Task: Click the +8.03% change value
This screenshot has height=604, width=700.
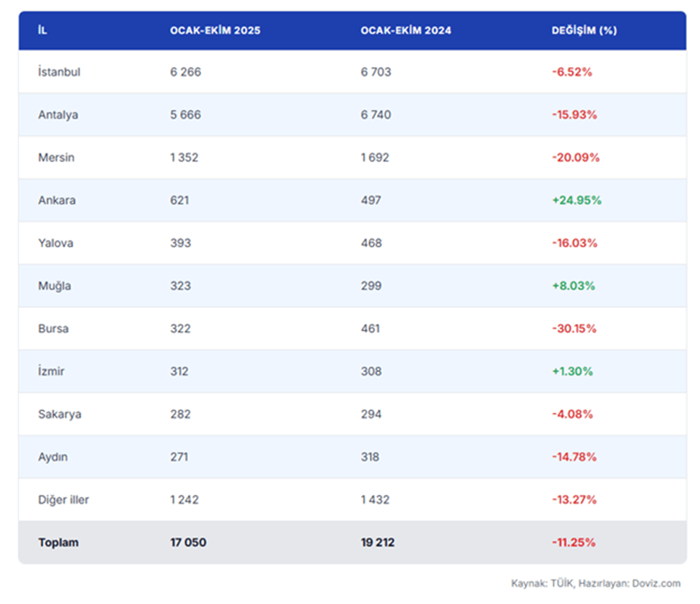Action: pos(574,286)
